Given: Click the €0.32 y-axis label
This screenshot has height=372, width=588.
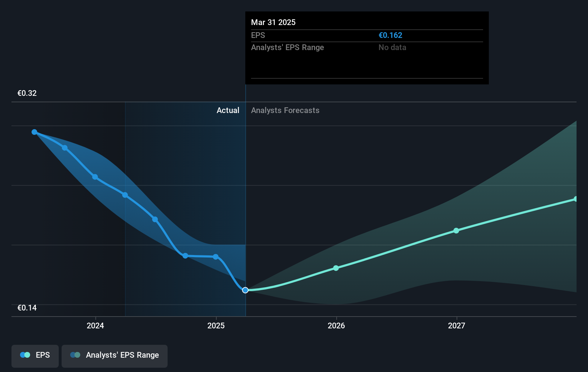Looking at the screenshot, I should tap(27, 93).
